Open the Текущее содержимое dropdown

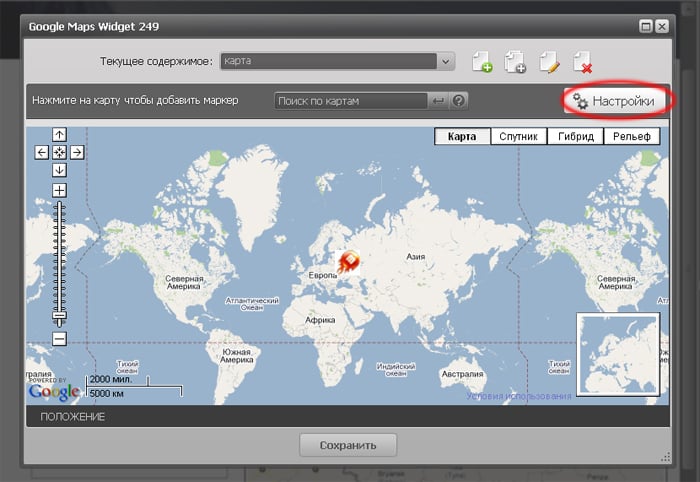(446, 62)
